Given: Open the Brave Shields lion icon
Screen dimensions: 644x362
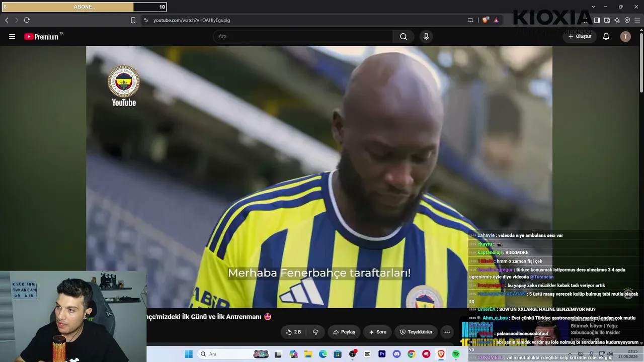Looking at the screenshot, I should coord(486,20).
